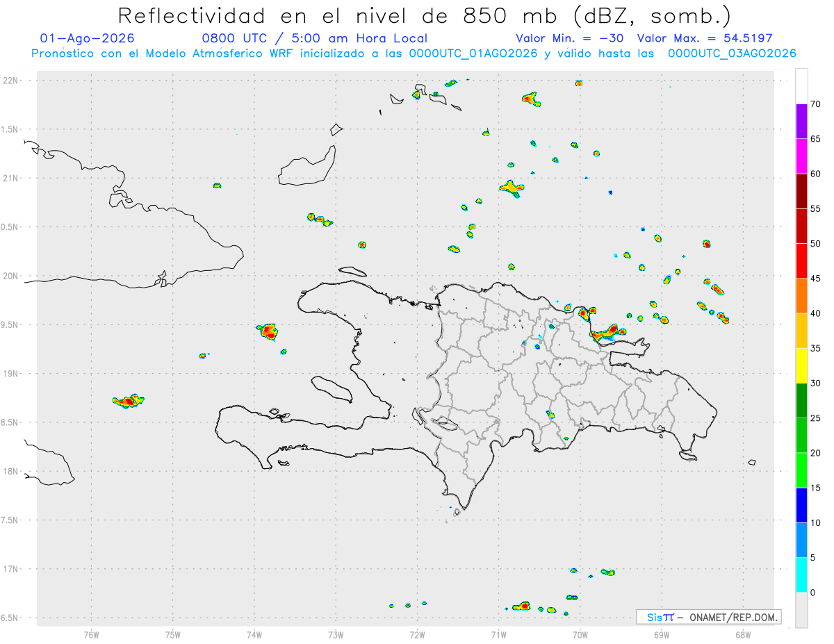Viewport: 834px width, 644px height.
Task: Click the "Sistπ" logo in credit box
Action: pyautogui.click(x=660, y=617)
